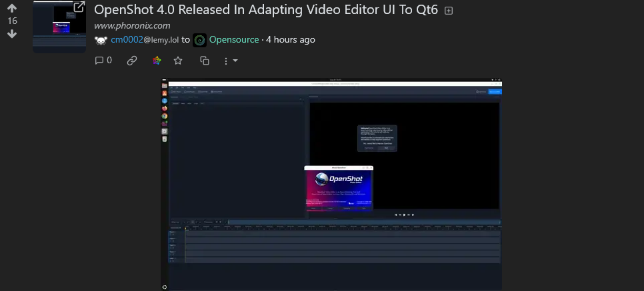Screen dimensions: 644x291
Task: Open cm0002's avatar image
Action: 101,40
